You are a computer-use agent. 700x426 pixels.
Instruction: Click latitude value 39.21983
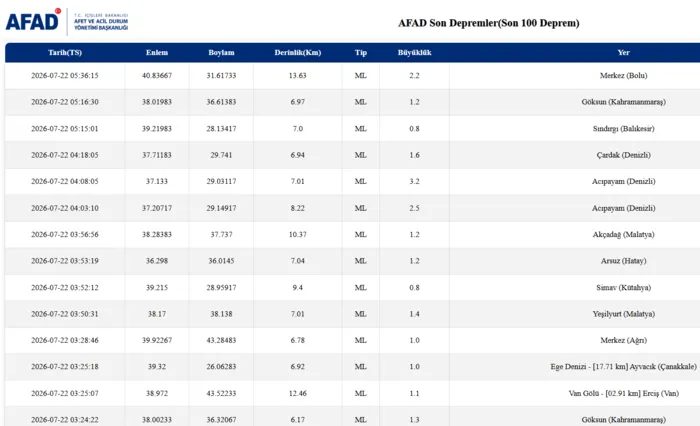(x=157, y=129)
